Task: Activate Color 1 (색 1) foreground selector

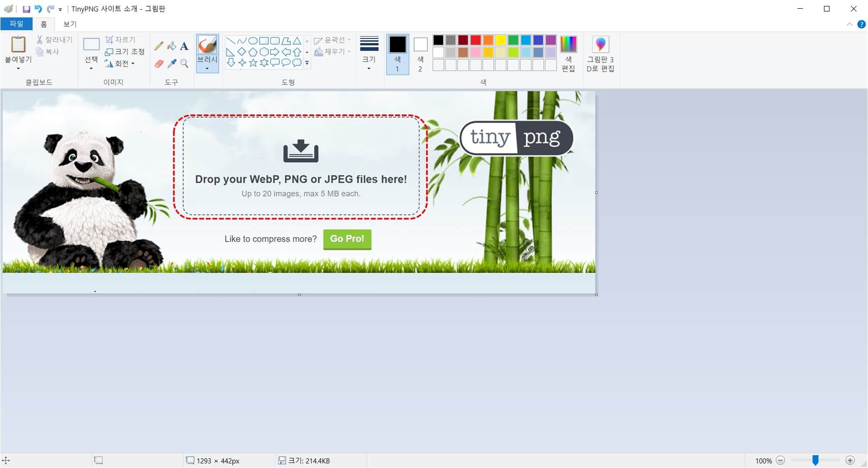Action: pyautogui.click(x=397, y=54)
